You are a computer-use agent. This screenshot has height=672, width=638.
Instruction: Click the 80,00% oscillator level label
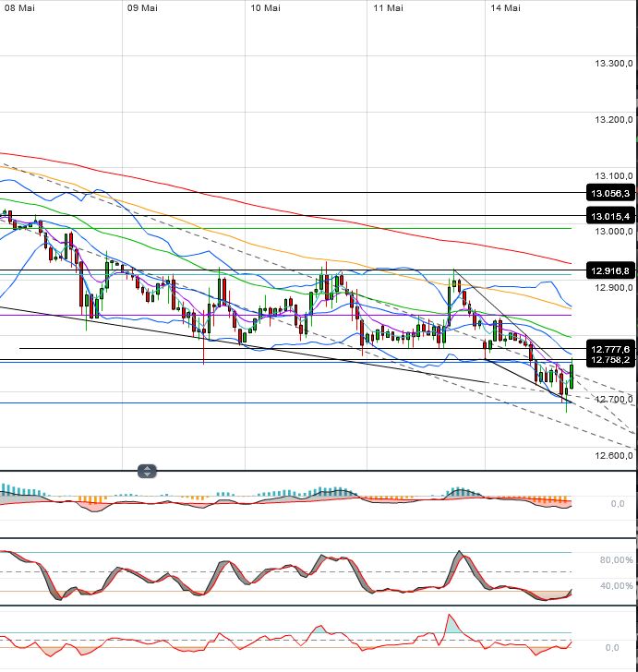click(616, 559)
